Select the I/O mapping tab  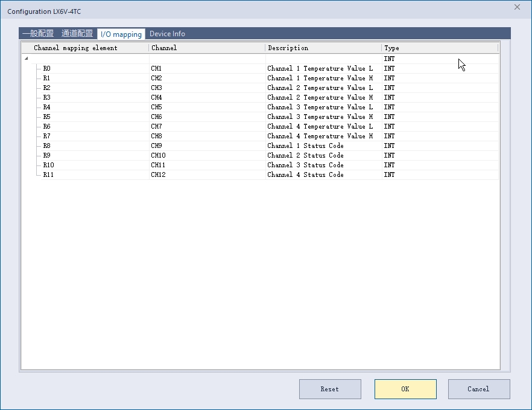121,34
